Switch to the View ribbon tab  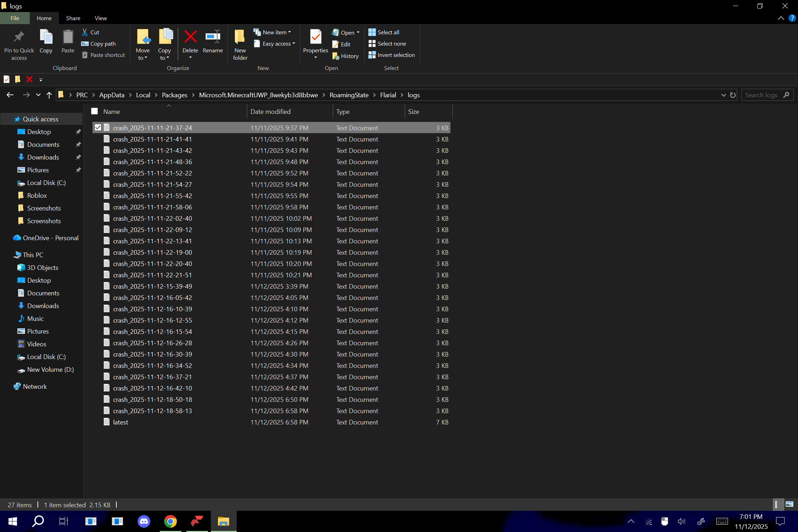[x=100, y=18]
